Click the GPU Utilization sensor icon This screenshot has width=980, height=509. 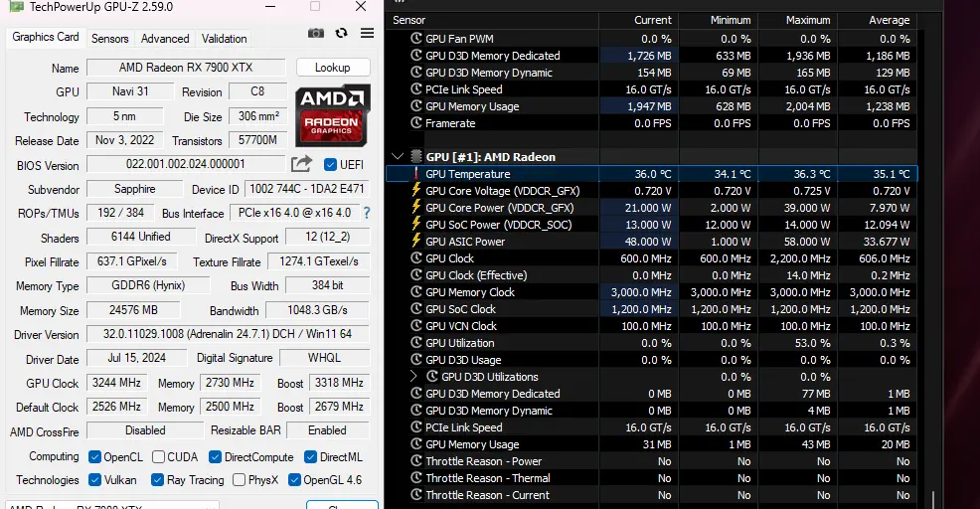click(416, 342)
